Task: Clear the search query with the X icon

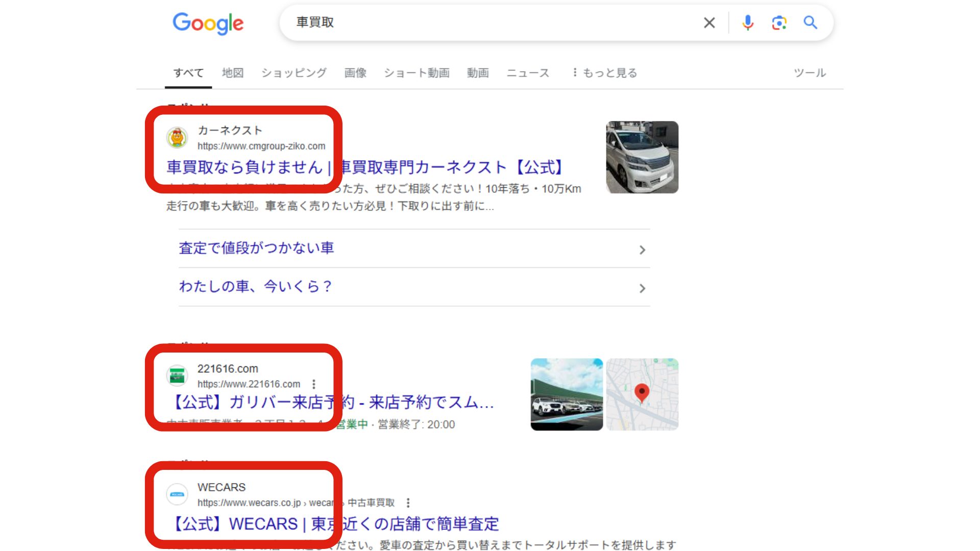Action: (709, 22)
